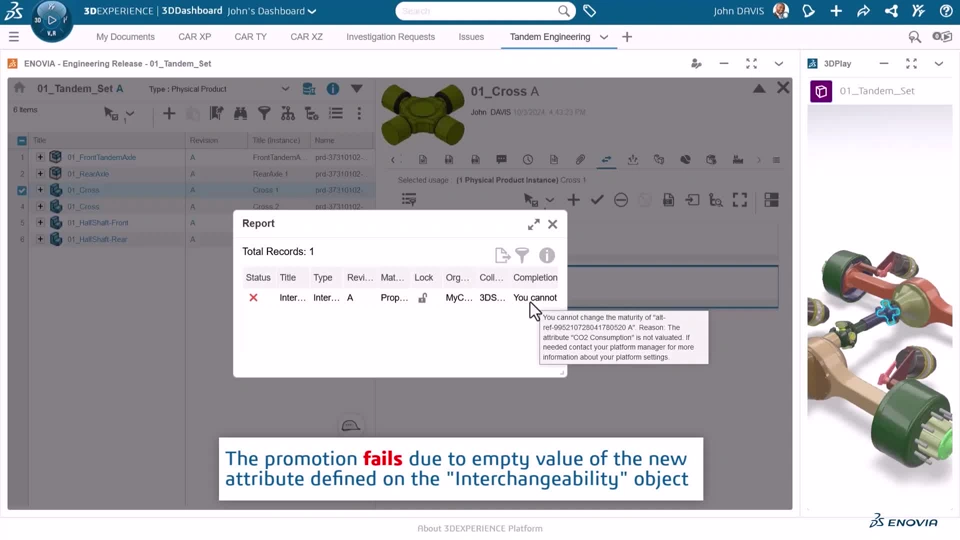Open About 3DEXPERIENCE Platform link

click(480, 528)
